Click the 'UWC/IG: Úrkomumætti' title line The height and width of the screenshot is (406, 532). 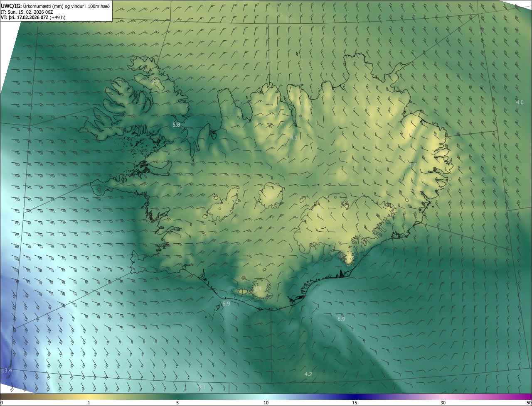(x=56, y=6)
